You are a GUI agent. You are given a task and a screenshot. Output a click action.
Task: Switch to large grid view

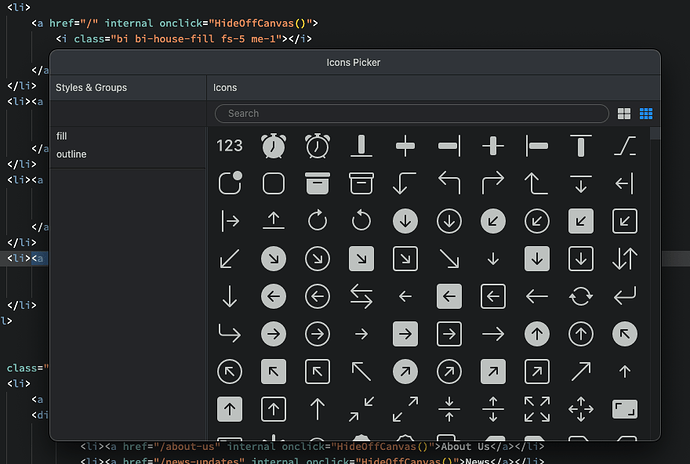point(624,114)
